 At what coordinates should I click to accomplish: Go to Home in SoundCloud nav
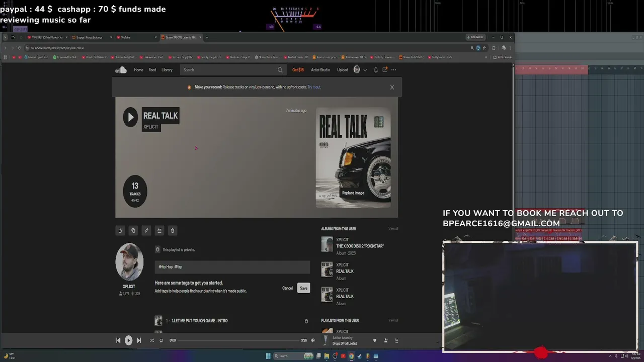138,70
